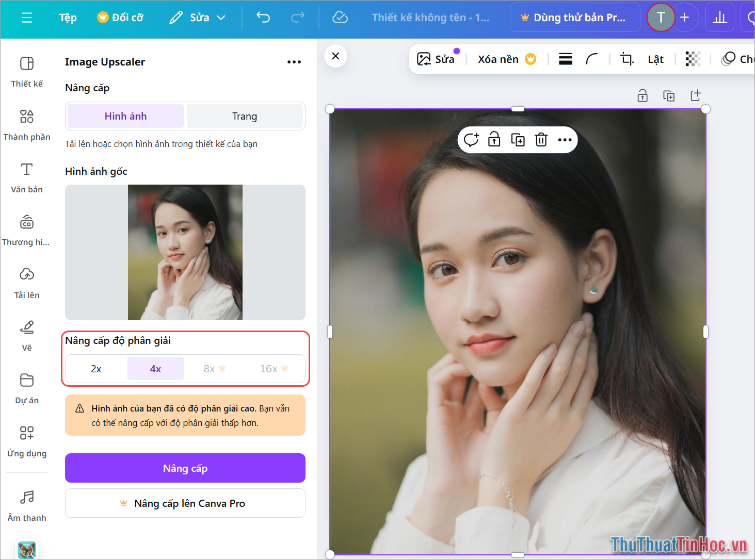The height and width of the screenshot is (560, 755).
Task: Lock element from floating toolbar
Action: click(494, 140)
